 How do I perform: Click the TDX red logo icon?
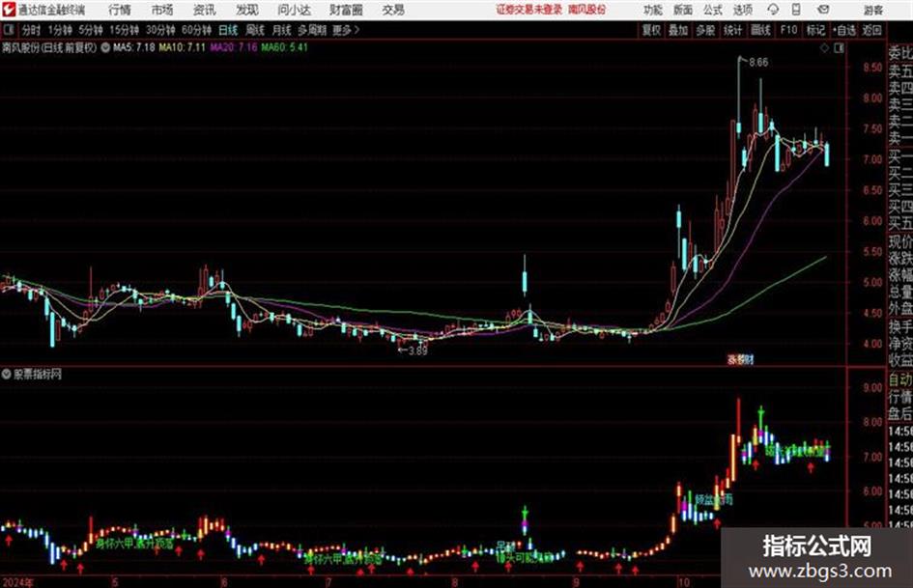click(8, 10)
